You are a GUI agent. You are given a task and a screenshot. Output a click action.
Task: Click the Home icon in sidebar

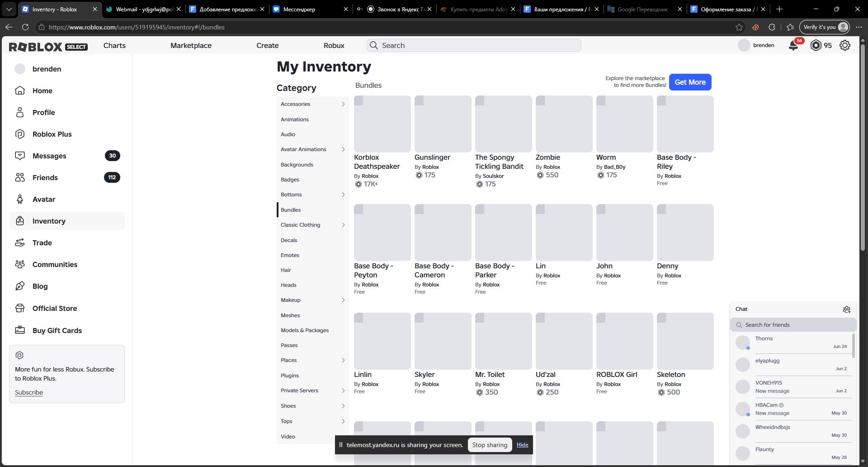click(x=20, y=91)
